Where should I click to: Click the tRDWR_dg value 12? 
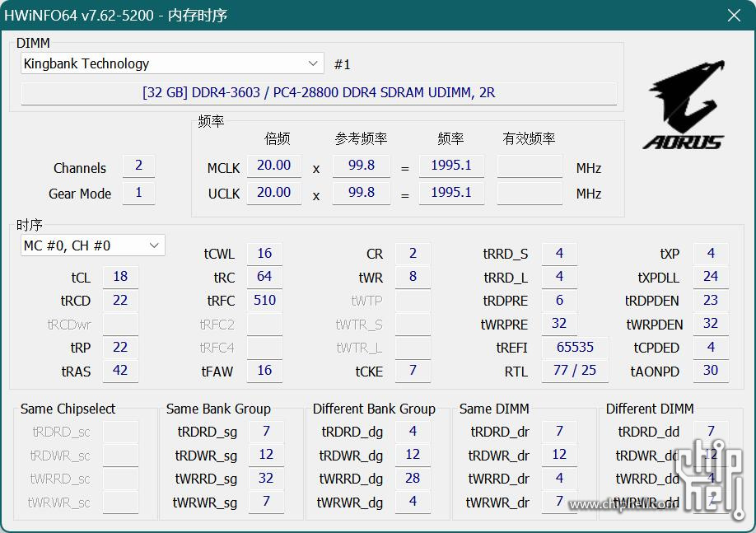pos(413,455)
